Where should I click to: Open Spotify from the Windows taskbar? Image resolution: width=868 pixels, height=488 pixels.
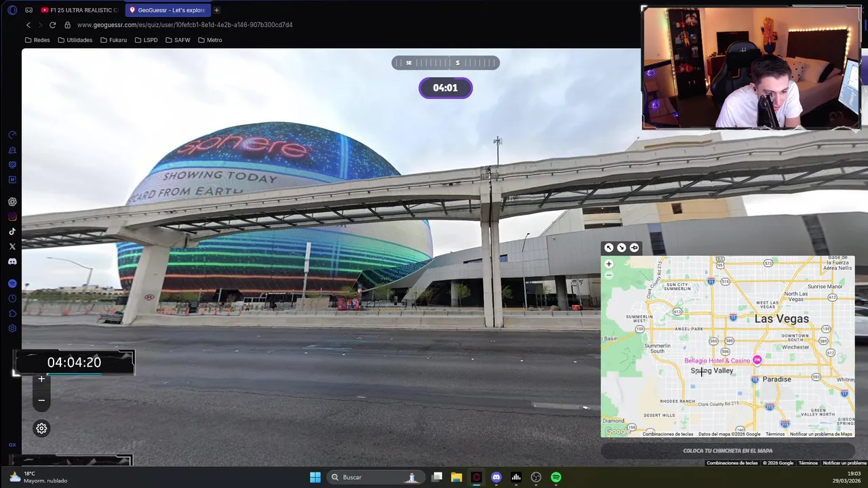[556, 477]
